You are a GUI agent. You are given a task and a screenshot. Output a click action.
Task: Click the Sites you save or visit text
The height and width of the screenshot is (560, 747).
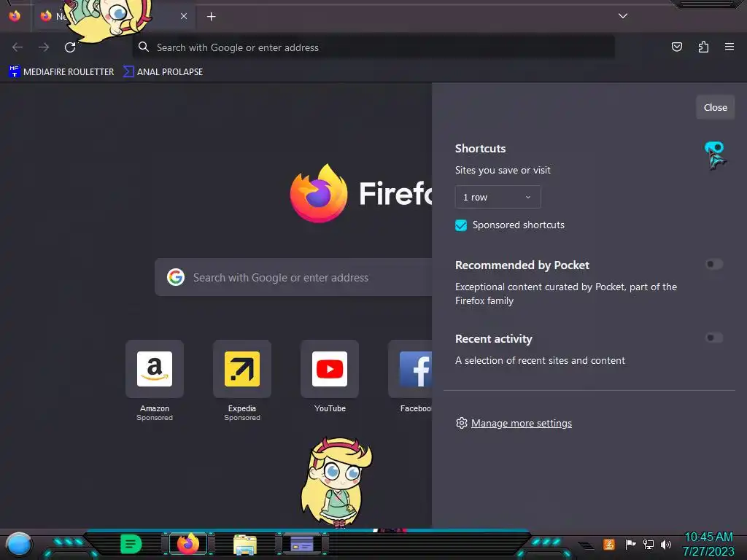click(x=503, y=171)
